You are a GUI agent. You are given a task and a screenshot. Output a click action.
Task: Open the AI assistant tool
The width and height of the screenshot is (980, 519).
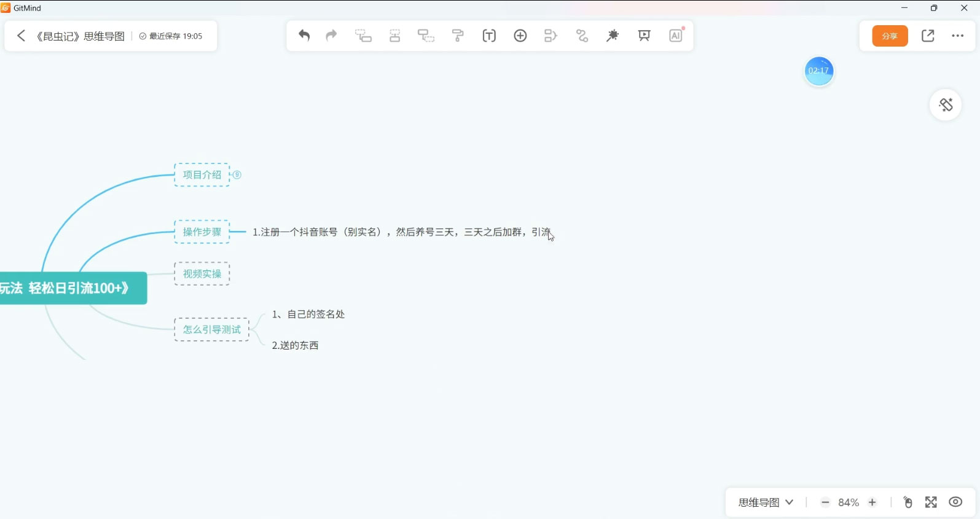click(x=676, y=36)
